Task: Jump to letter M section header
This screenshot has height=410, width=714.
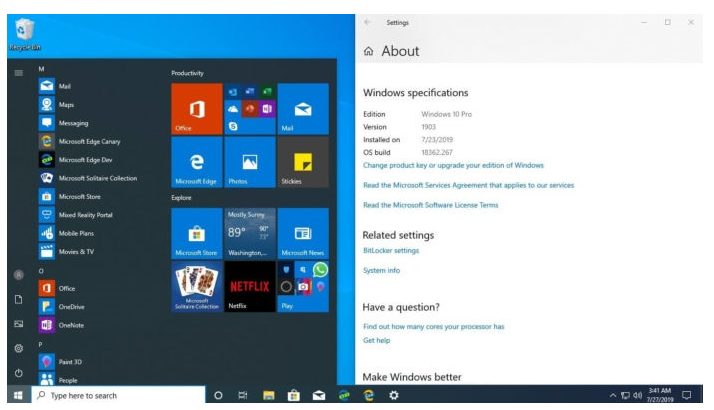Action: coord(41,69)
